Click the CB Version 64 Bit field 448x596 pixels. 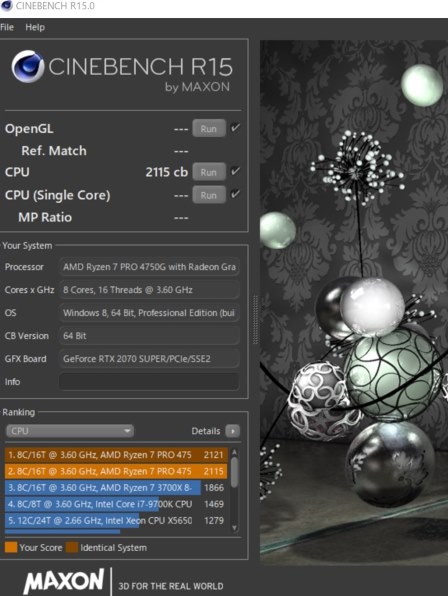tap(149, 336)
